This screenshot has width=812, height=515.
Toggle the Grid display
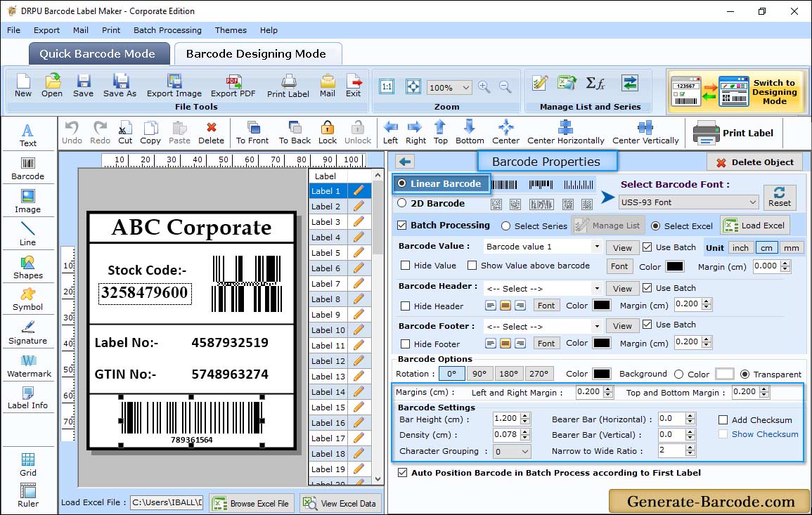pyautogui.click(x=28, y=464)
